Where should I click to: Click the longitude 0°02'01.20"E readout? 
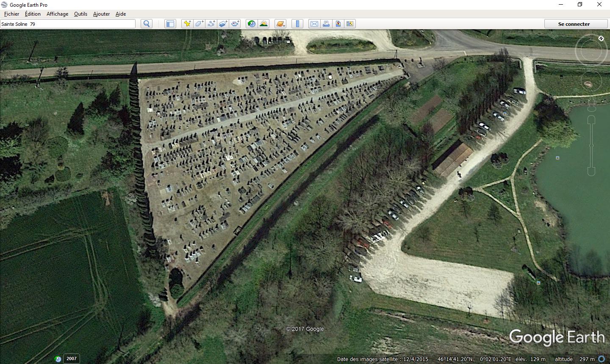tap(496, 359)
